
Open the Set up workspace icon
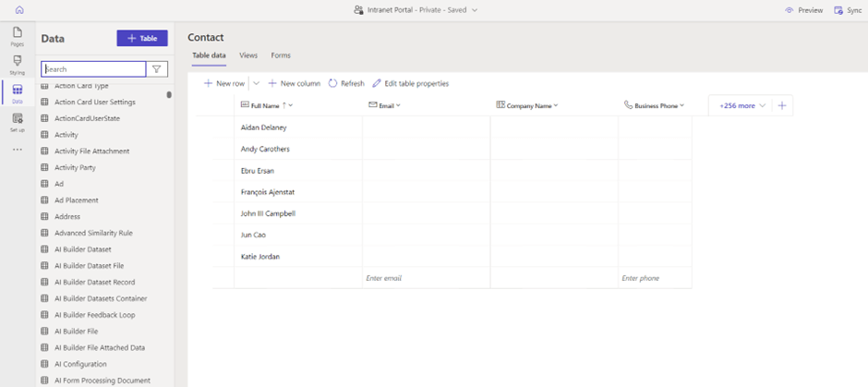click(x=18, y=122)
